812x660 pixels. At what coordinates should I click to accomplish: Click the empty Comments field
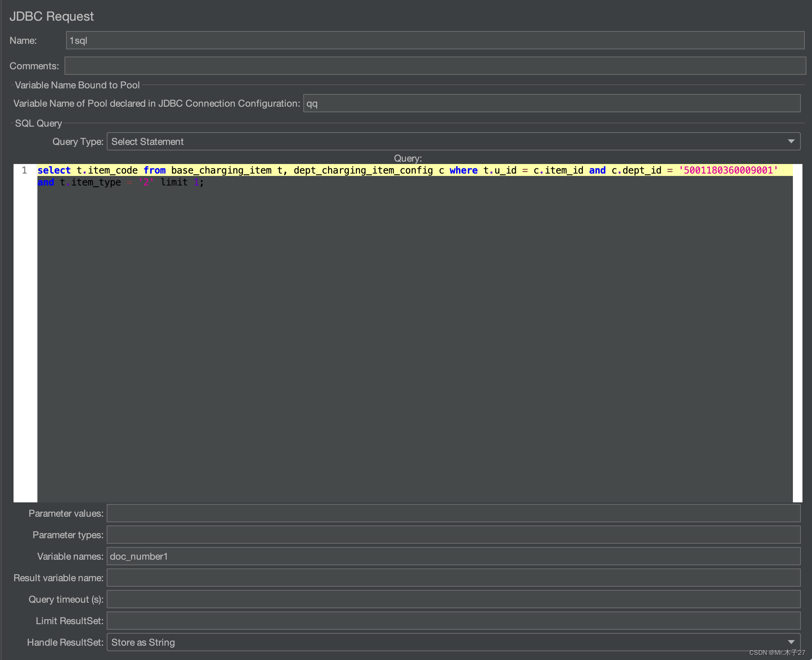coord(435,66)
